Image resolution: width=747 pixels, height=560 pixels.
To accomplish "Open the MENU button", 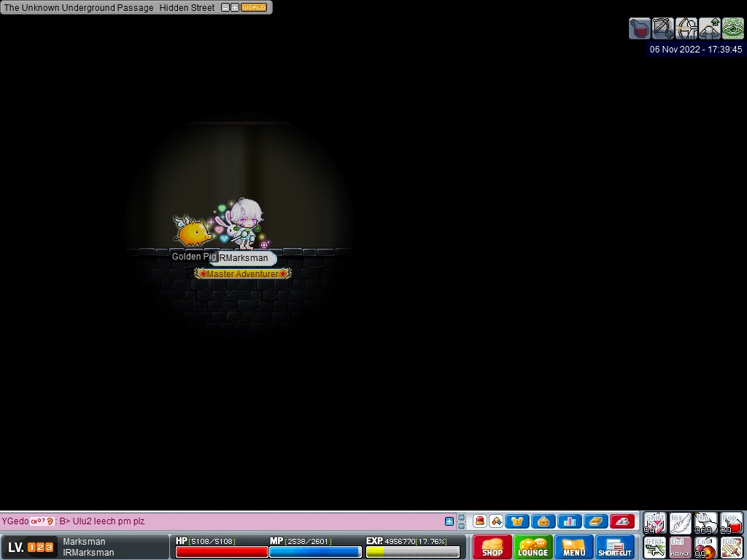I will pyautogui.click(x=574, y=547).
